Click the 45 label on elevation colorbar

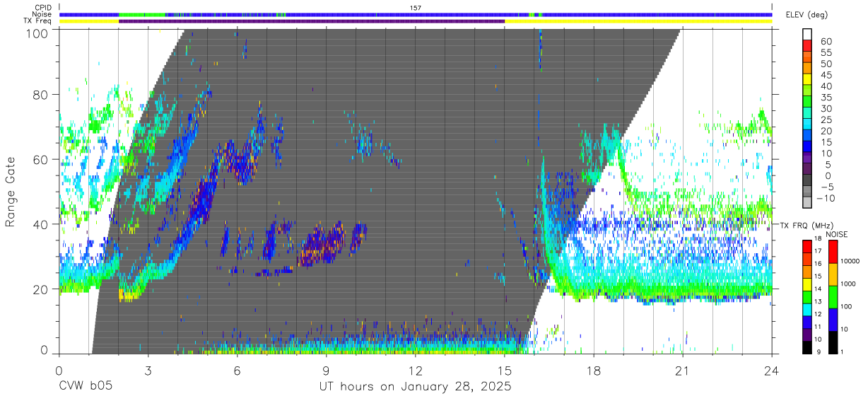[826, 75]
